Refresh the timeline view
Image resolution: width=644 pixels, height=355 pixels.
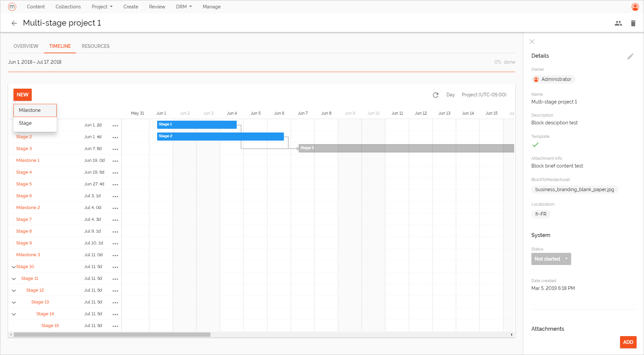pos(436,95)
